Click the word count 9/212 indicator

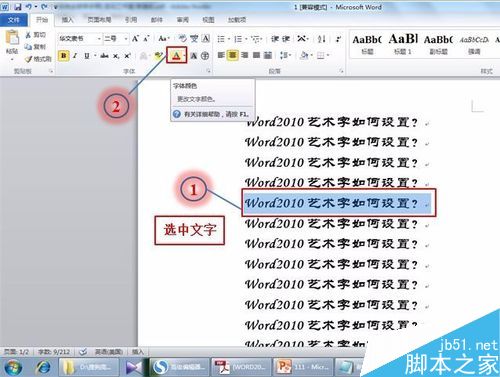(54, 351)
